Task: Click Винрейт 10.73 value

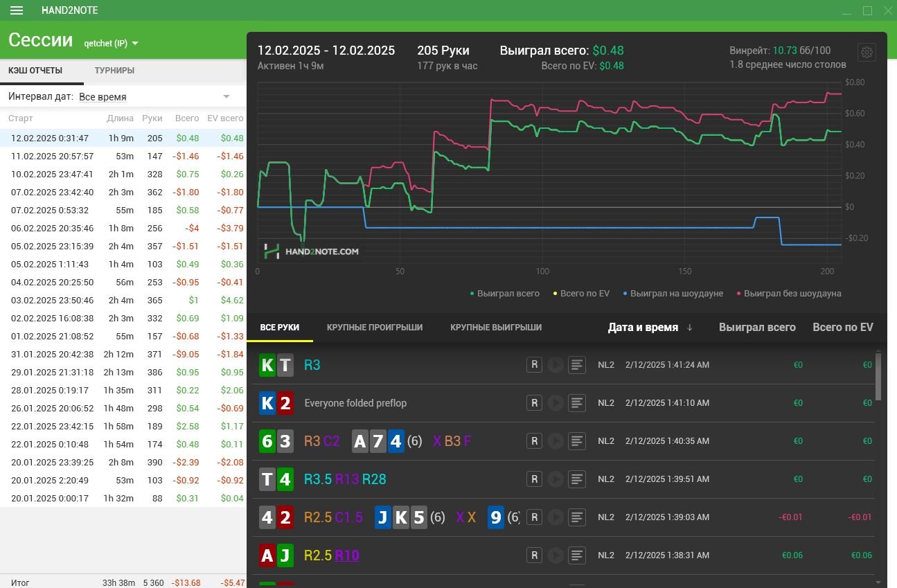Action: pos(785,51)
